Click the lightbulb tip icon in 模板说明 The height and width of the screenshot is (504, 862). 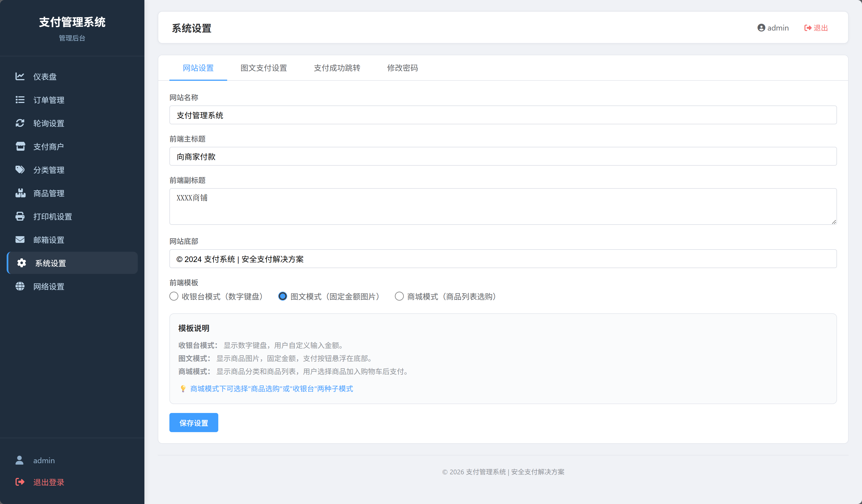(x=183, y=389)
